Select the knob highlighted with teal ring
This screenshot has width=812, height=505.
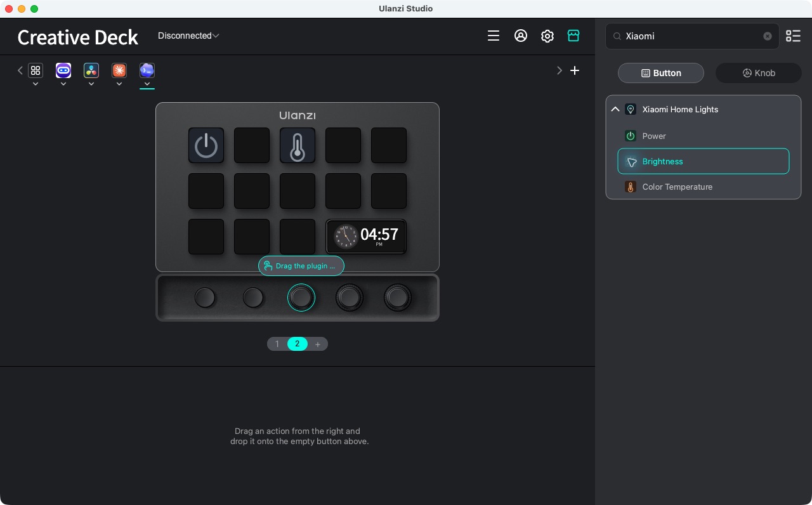point(301,298)
